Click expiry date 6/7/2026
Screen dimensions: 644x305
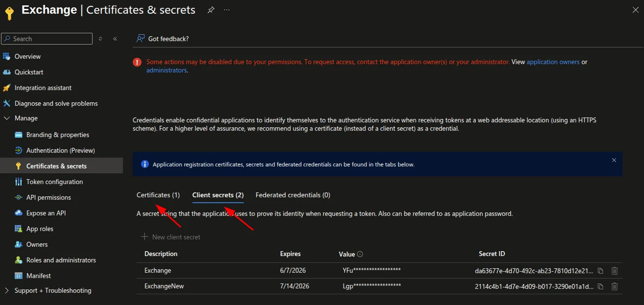point(293,270)
